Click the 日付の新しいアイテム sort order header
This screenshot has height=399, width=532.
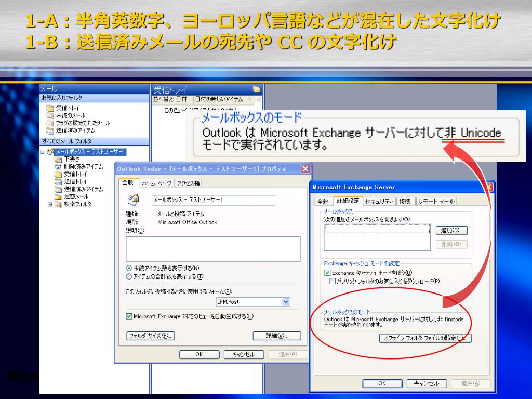point(223,99)
